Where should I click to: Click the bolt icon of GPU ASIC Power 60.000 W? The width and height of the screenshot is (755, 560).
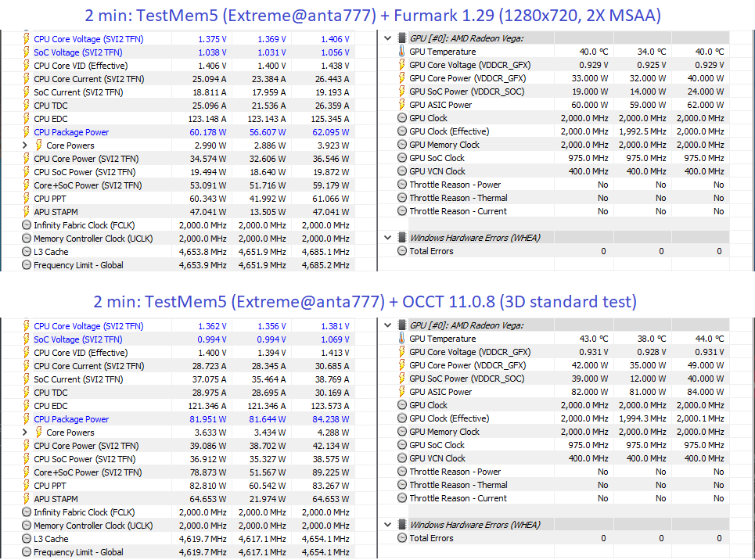pos(402,105)
